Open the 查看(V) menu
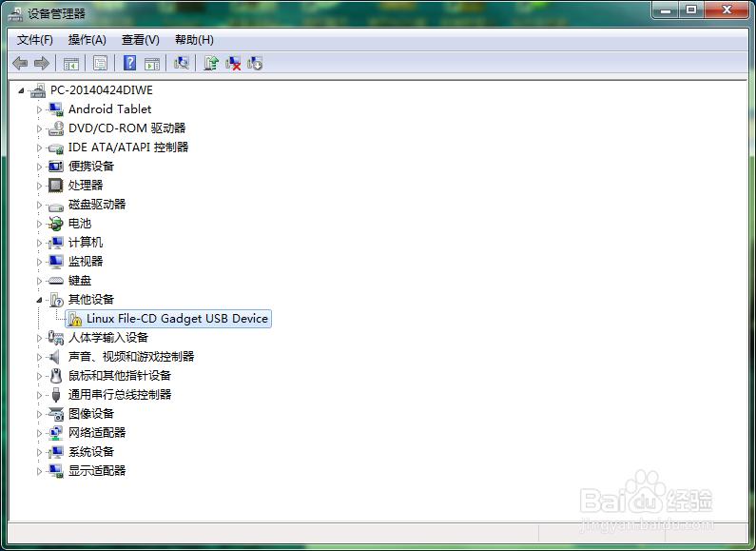 click(x=141, y=40)
